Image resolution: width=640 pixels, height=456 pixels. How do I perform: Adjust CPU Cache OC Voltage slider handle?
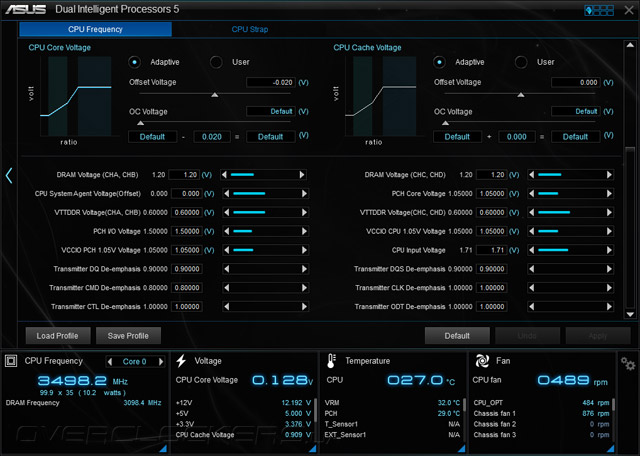pos(446,123)
